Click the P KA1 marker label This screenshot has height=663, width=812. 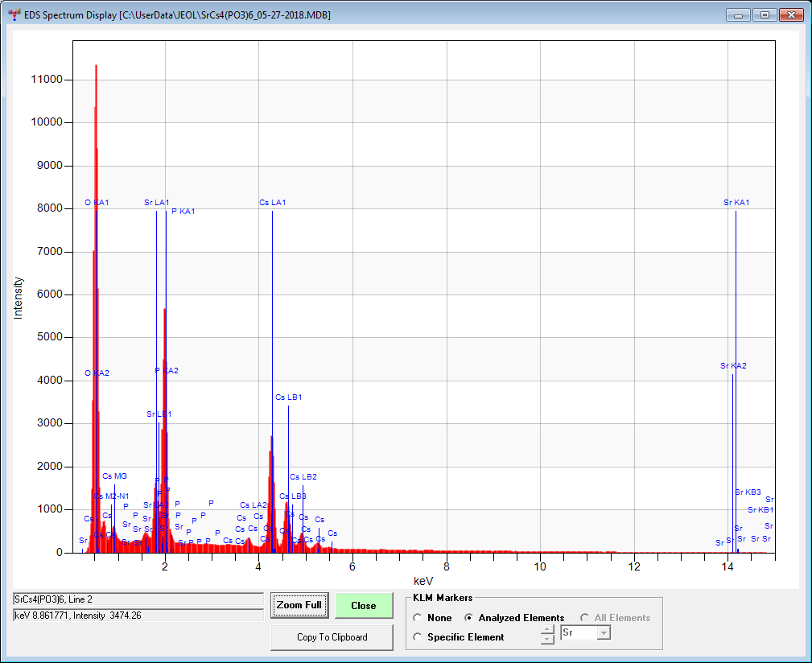click(x=183, y=212)
